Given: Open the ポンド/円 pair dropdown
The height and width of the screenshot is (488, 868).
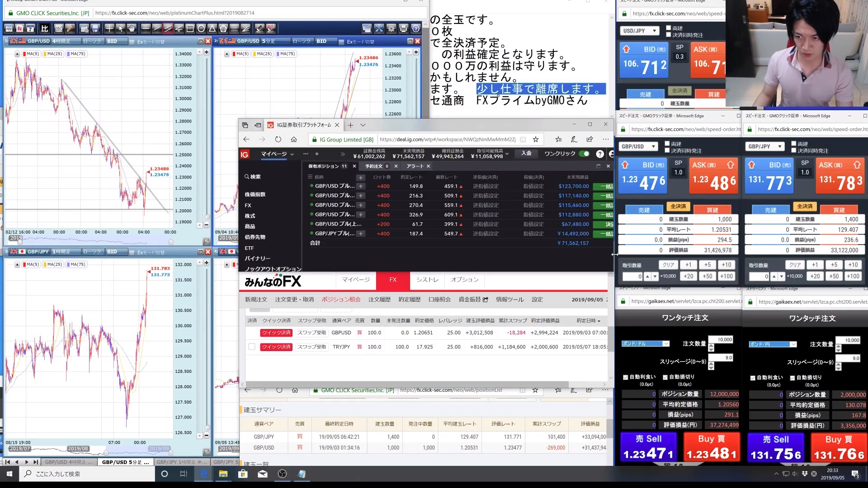Looking at the screenshot, I should pos(773,344).
